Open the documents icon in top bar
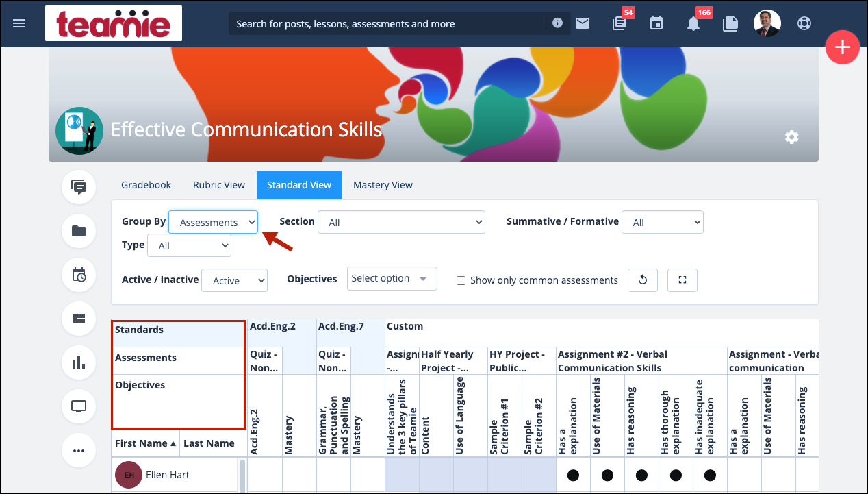Viewport: 868px width, 494px height. tap(730, 23)
